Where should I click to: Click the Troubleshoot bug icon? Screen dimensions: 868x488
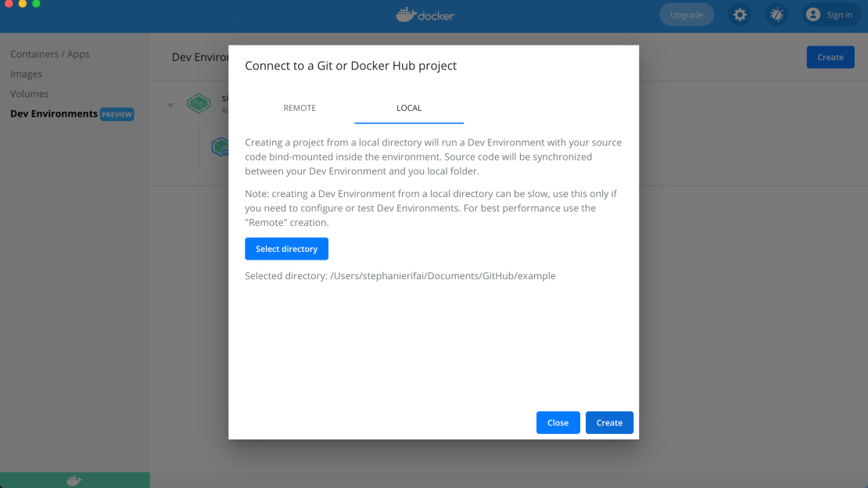[x=777, y=15]
